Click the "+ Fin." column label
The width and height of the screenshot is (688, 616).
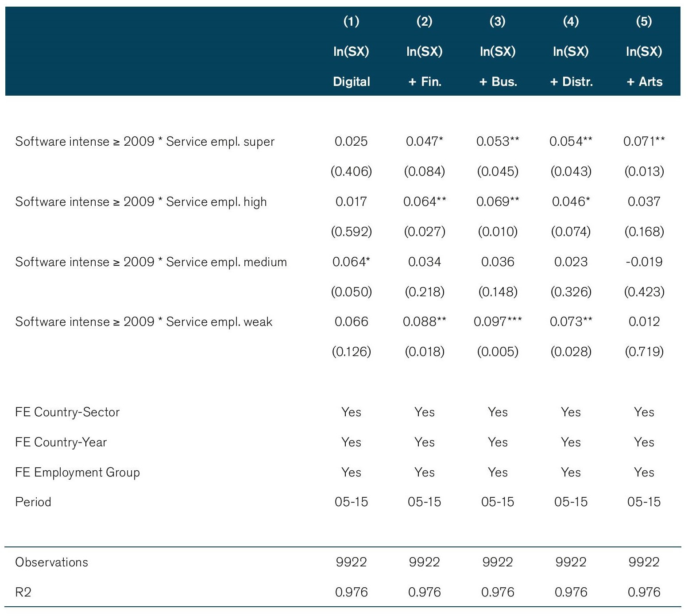click(425, 81)
